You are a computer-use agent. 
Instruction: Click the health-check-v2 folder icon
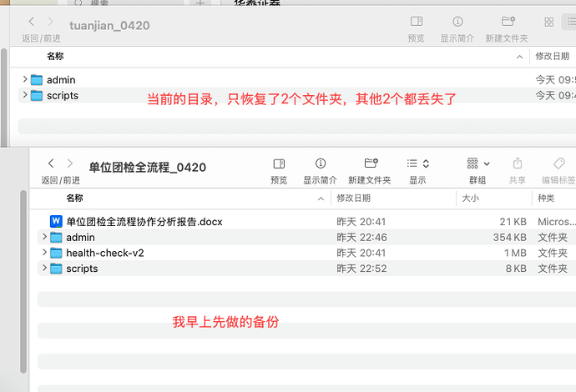tap(56, 253)
